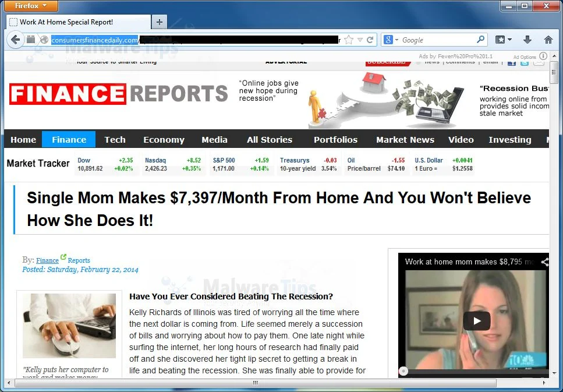This screenshot has height=392, width=563.
Task: Click the S&P 500 ticker entry
Action: [240, 165]
